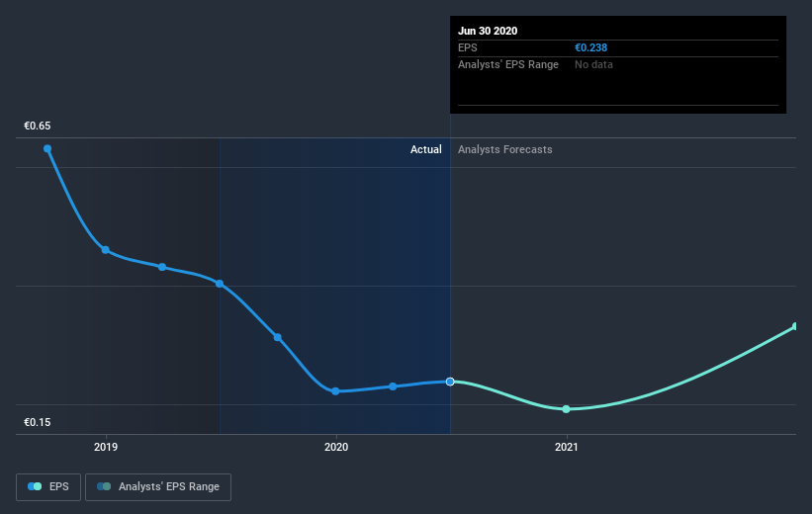Click the 'Jun 30 2020' tooltip date
Image resolution: width=812 pixels, height=514 pixels.
click(488, 31)
